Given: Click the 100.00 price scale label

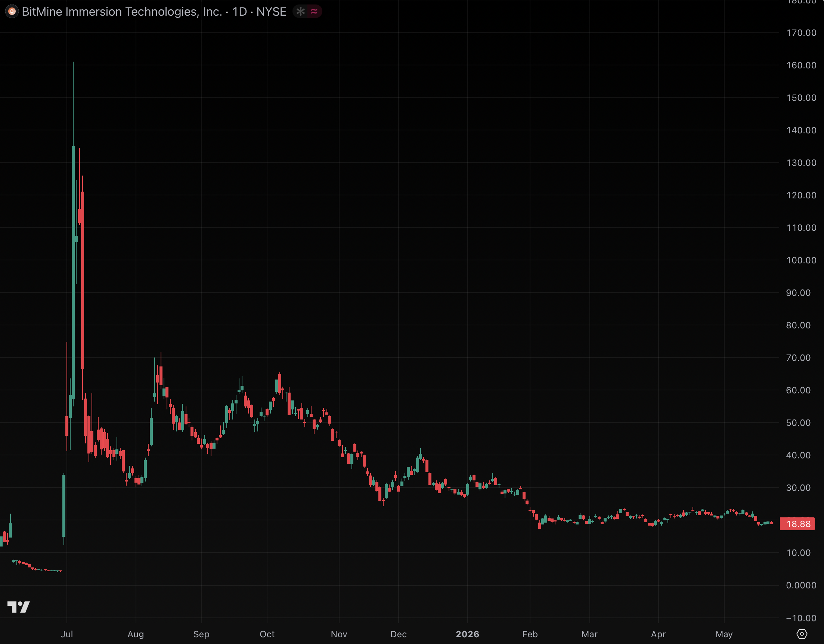Looking at the screenshot, I should tap(801, 260).
